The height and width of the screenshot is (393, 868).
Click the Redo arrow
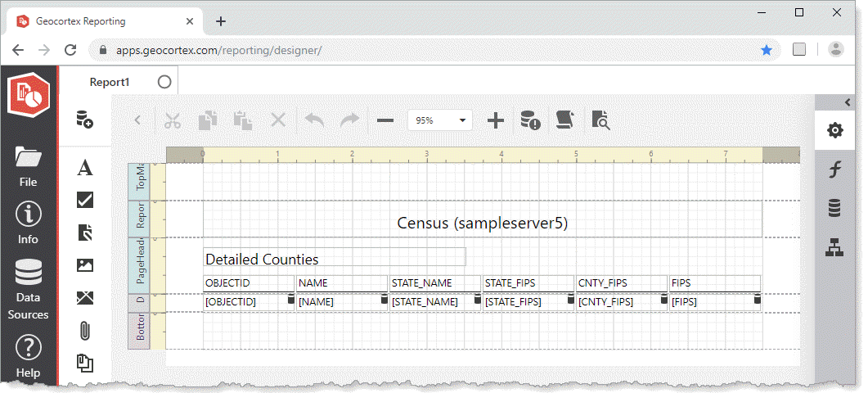click(x=349, y=120)
